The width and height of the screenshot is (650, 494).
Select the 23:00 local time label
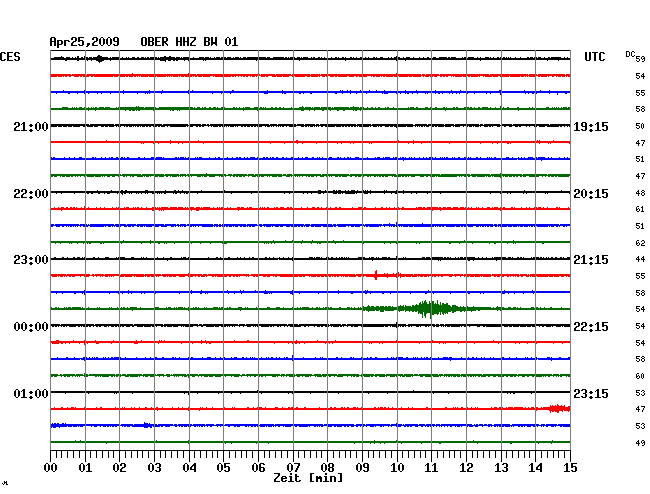31,260
